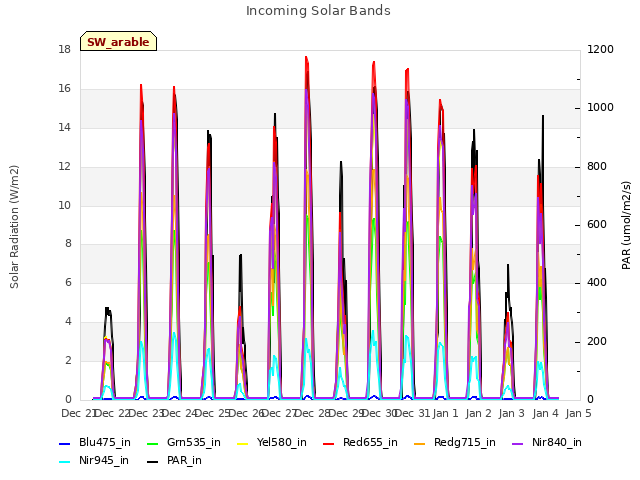Click the small Dec 22 data peak
Image resolution: width=640 pixels, height=480 pixels.
pos(108,351)
